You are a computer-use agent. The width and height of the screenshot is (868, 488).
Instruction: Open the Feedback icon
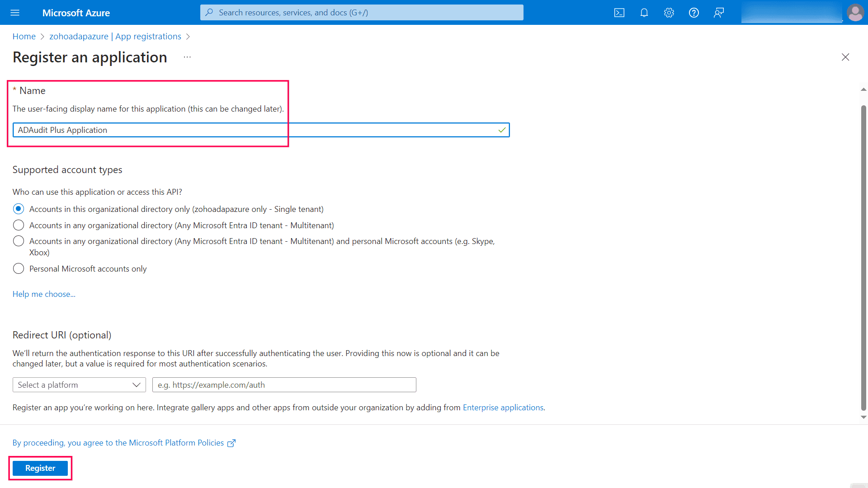718,12
